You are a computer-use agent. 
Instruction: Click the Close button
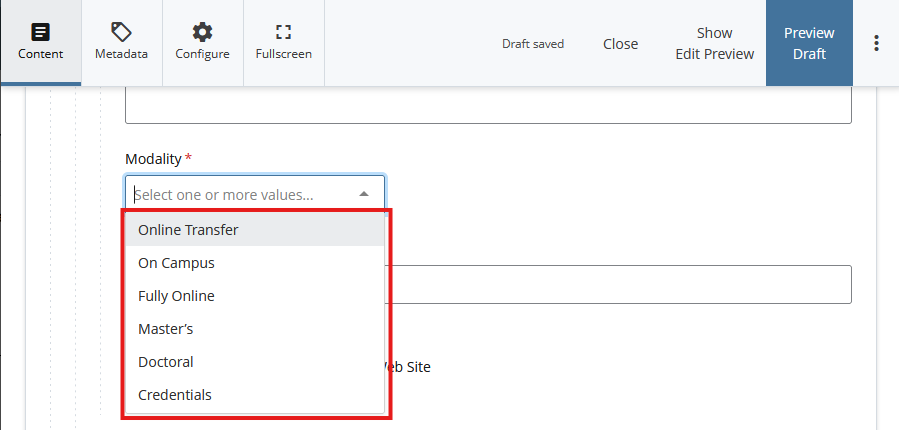620,44
